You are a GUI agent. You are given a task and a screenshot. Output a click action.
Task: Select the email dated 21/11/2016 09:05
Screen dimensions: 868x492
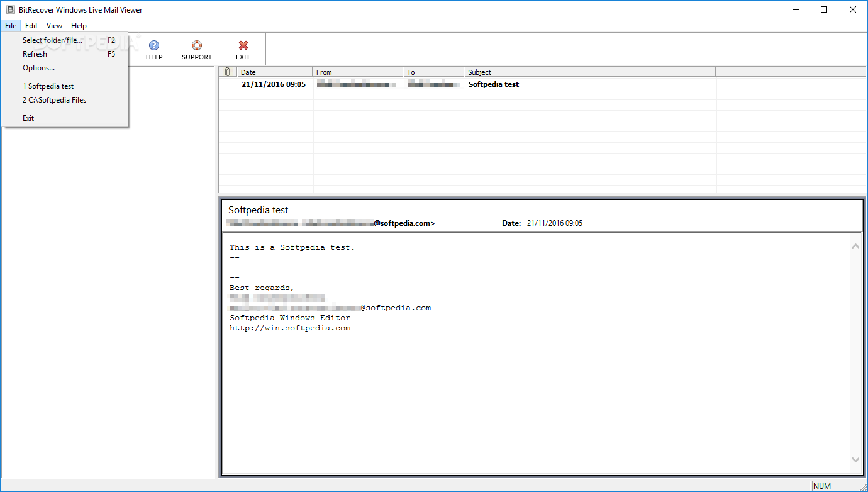(x=274, y=84)
